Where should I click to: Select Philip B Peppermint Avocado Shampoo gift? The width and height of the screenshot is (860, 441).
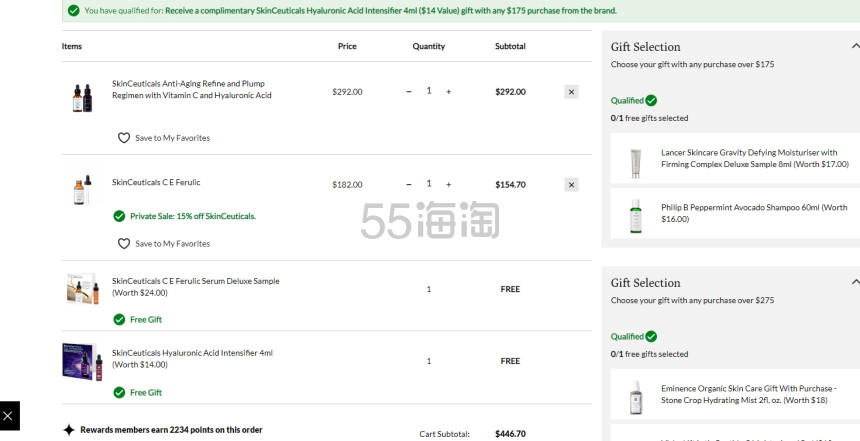[735, 213]
